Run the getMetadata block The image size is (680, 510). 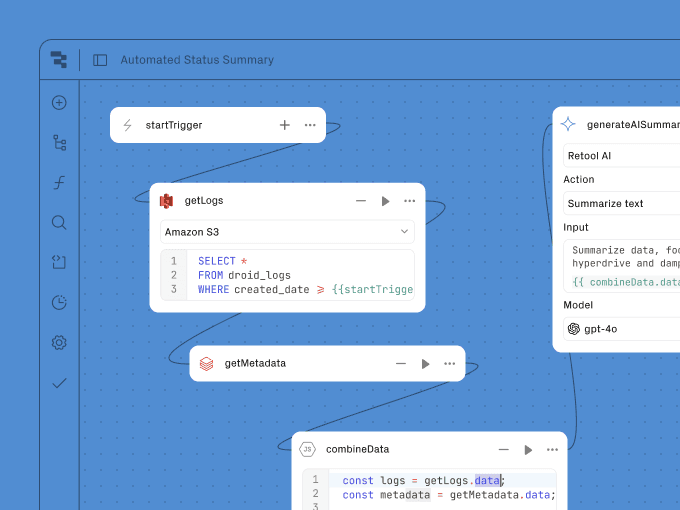425,364
